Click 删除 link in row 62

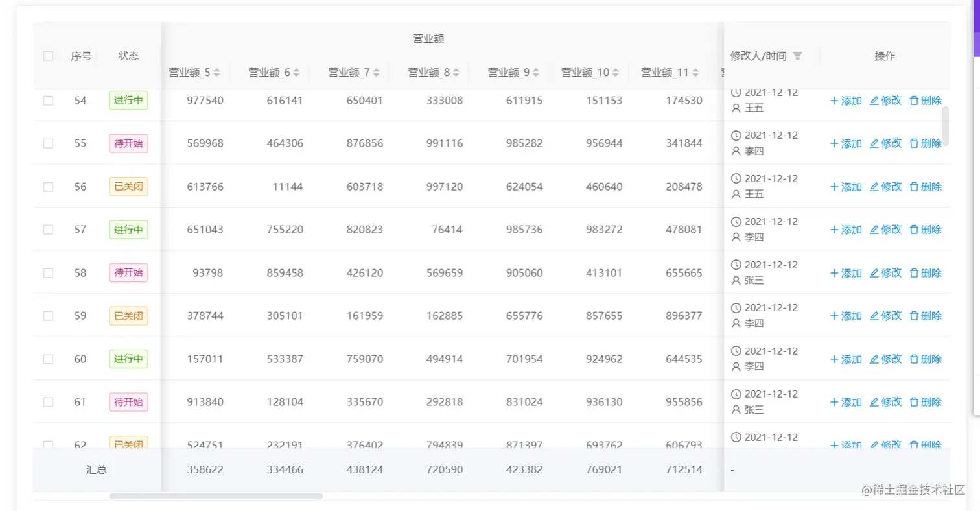(931, 446)
